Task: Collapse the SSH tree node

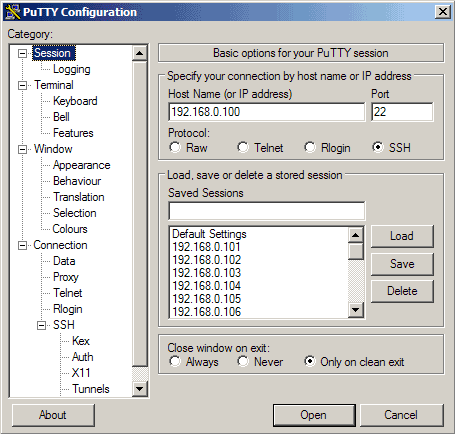Action: (41, 325)
